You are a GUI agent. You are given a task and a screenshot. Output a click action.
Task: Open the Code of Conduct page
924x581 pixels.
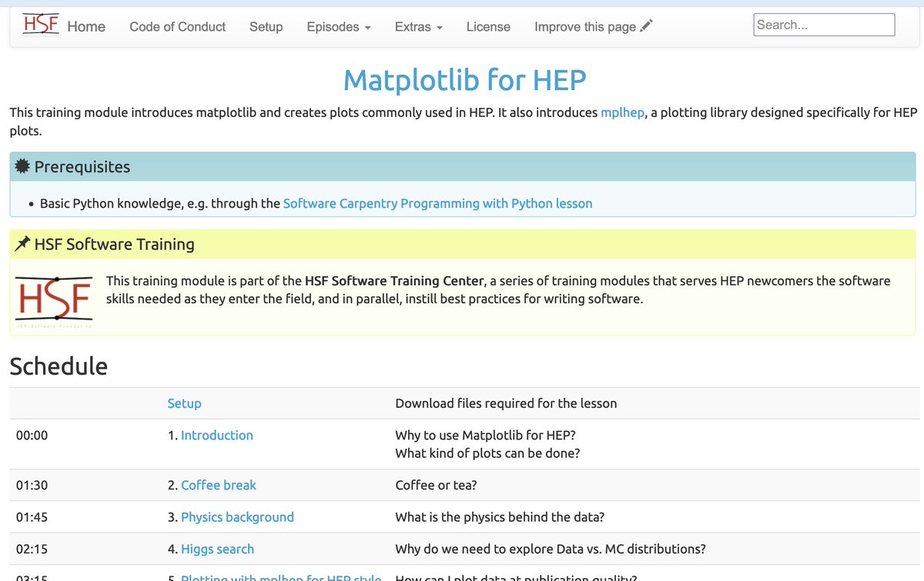click(x=177, y=27)
